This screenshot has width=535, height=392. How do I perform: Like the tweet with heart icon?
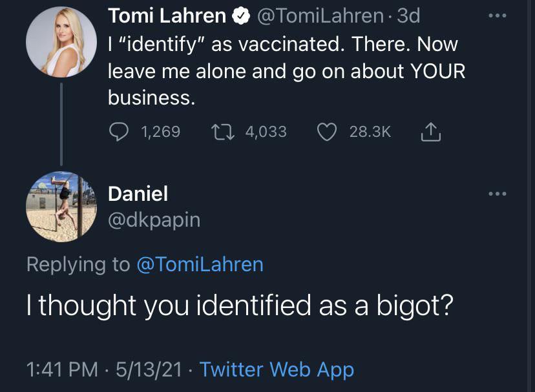pos(328,132)
